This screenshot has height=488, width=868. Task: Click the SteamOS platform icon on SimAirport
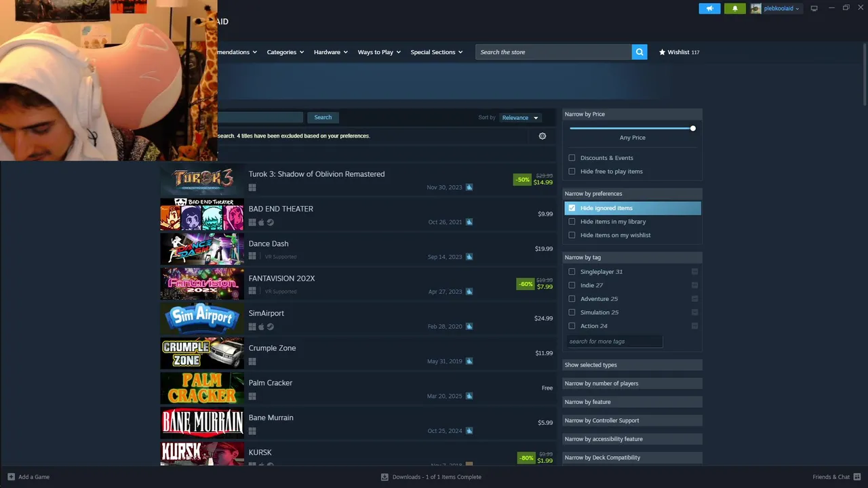[x=270, y=327]
